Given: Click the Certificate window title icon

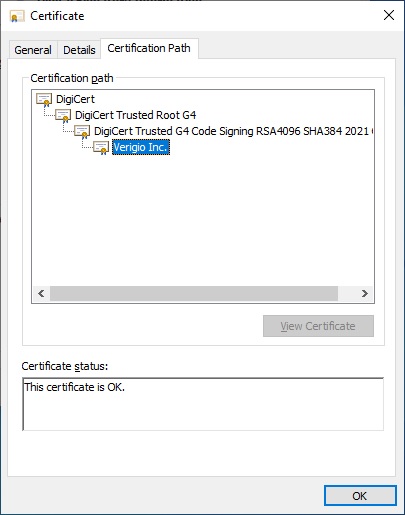Looking at the screenshot, I should tap(17, 16).
